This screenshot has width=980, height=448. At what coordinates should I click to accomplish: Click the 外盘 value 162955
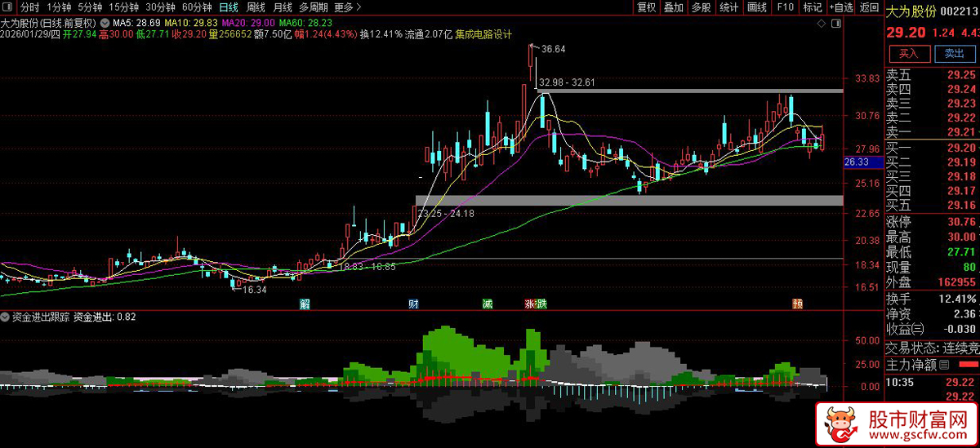point(956,282)
